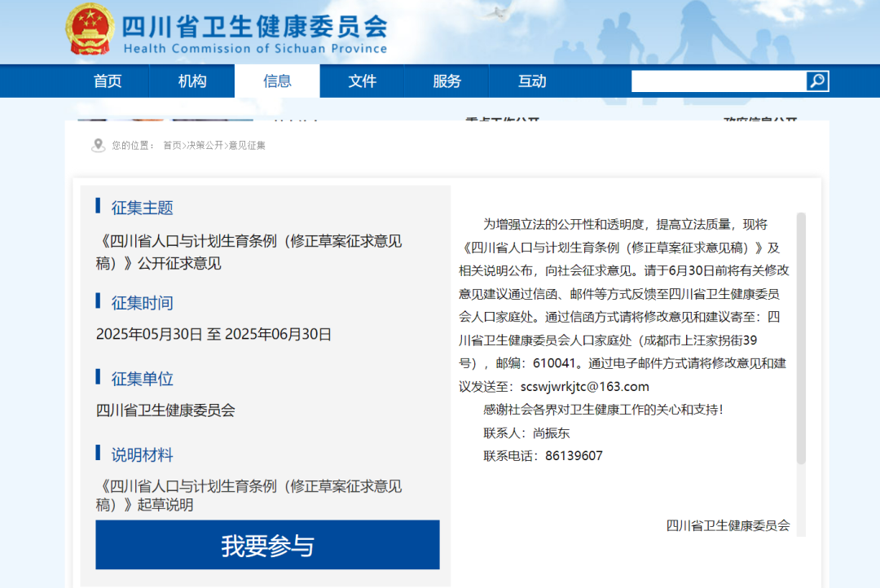
Task: Open the 起草说明 document under 说明材料
Action: point(249,495)
